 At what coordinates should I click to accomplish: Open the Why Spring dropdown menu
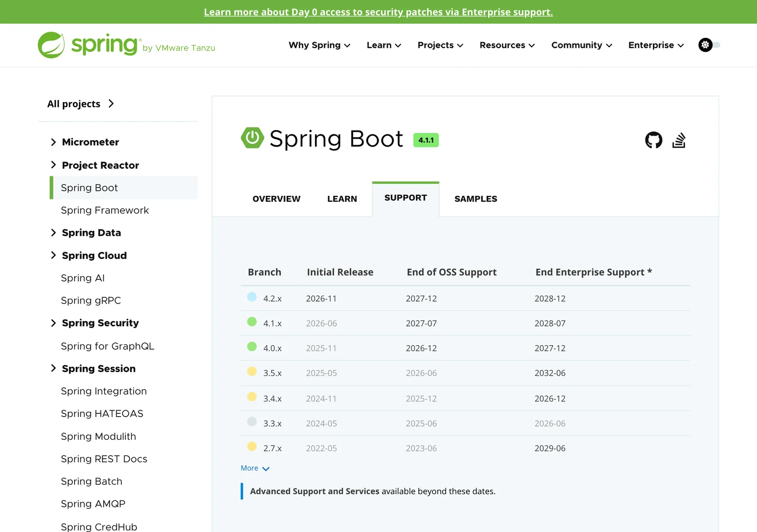tap(319, 45)
